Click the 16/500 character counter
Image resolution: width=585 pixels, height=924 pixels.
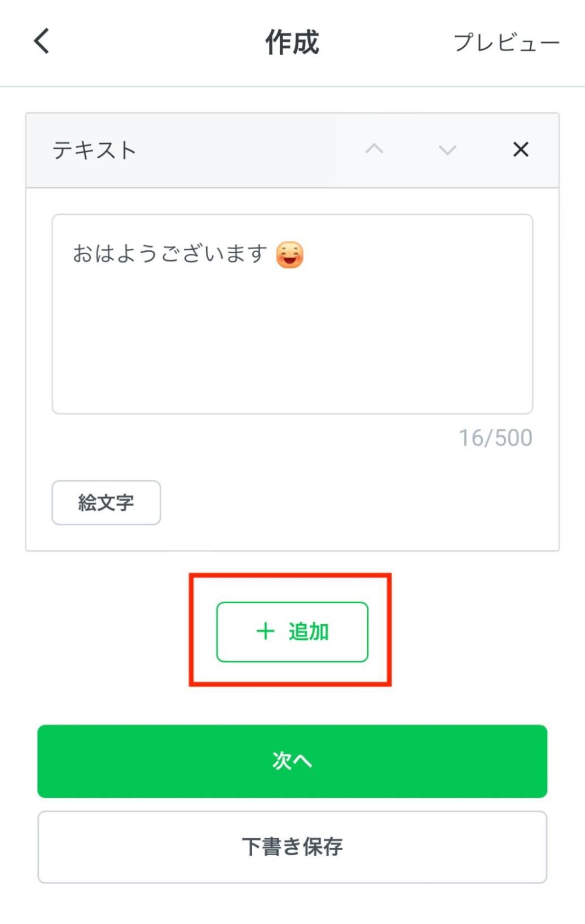coord(495,438)
